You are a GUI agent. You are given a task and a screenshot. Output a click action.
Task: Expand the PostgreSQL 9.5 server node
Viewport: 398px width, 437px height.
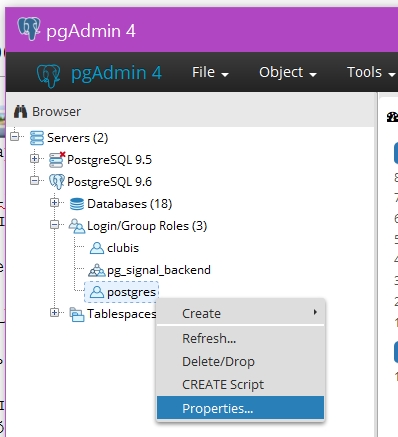coord(34,158)
